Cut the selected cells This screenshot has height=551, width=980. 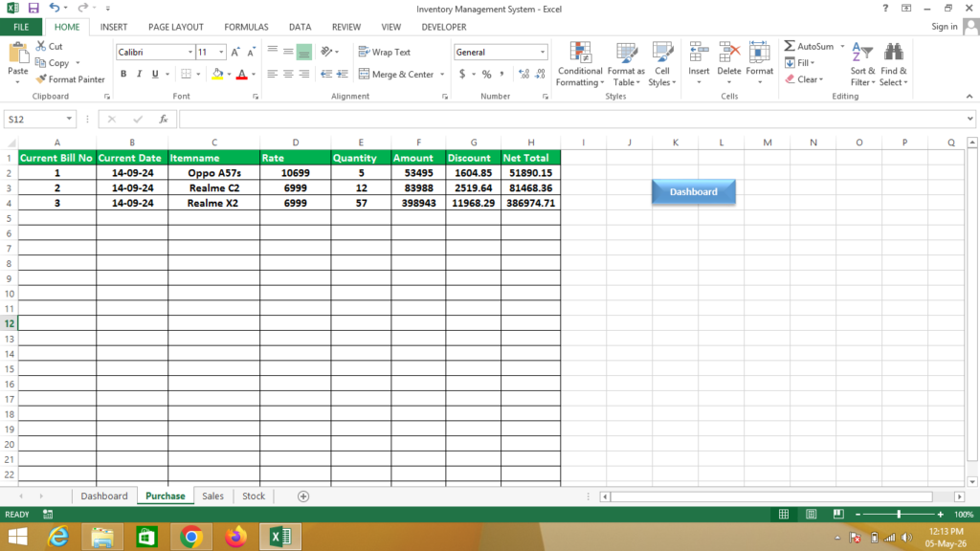click(50, 46)
